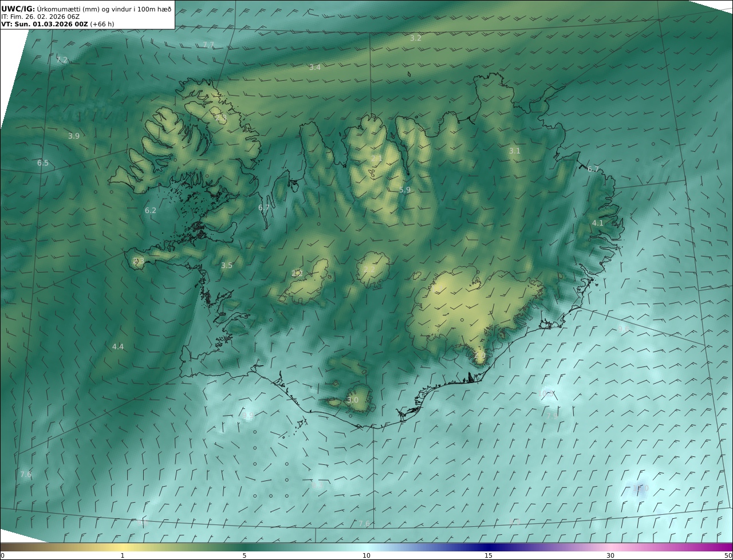The image size is (733, 560).
Task: Click the 7.7 value label on the map
Action: pyautogui.click(x=208, y=45)
